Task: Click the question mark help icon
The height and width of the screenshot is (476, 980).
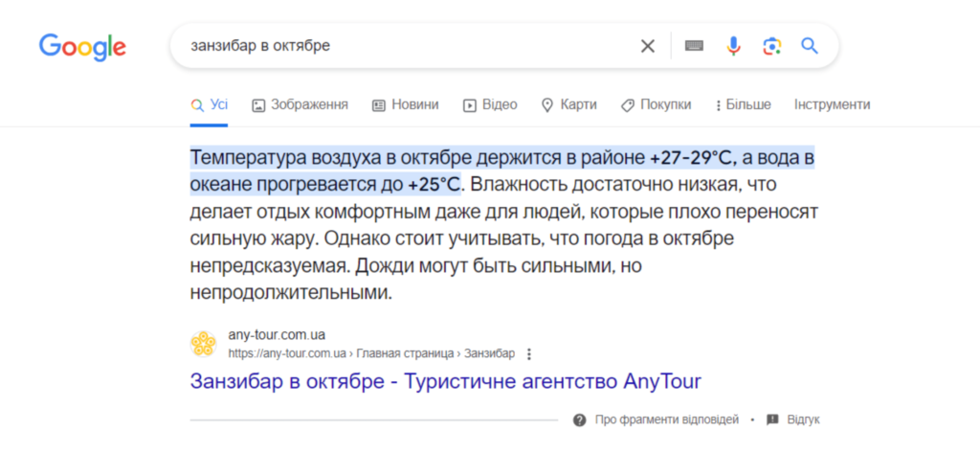Action: [x=579, y=419]
